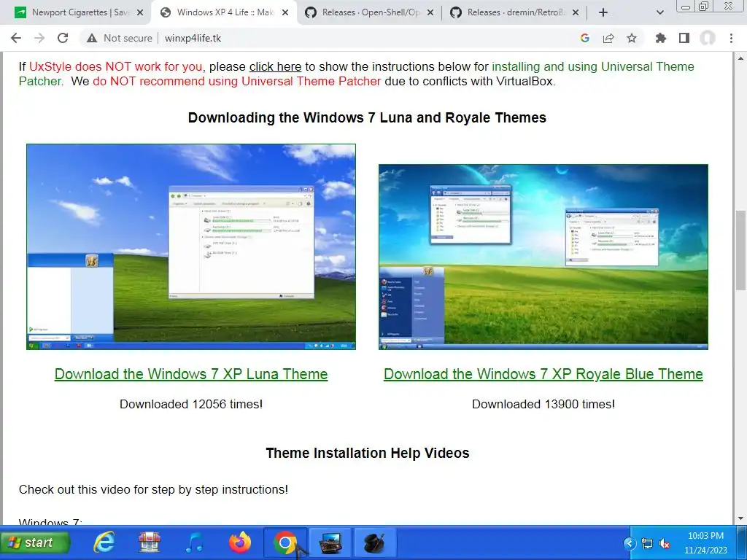Open the Chrome profile avatar
Screen dimensions: 747x560
click(708, 38)
